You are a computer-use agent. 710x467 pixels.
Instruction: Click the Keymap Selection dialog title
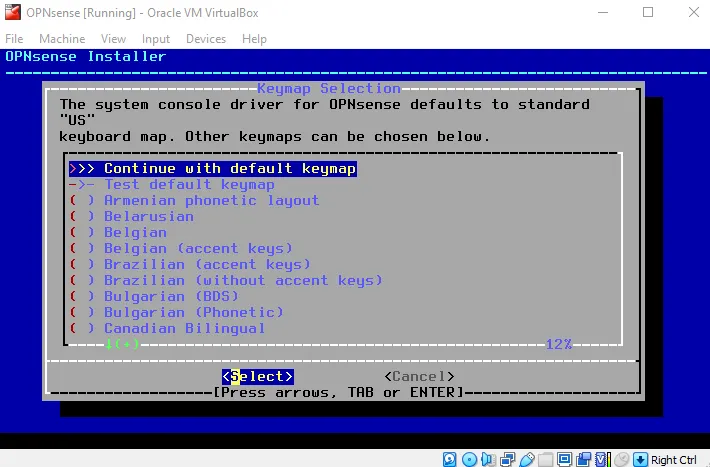click(329, 88)
